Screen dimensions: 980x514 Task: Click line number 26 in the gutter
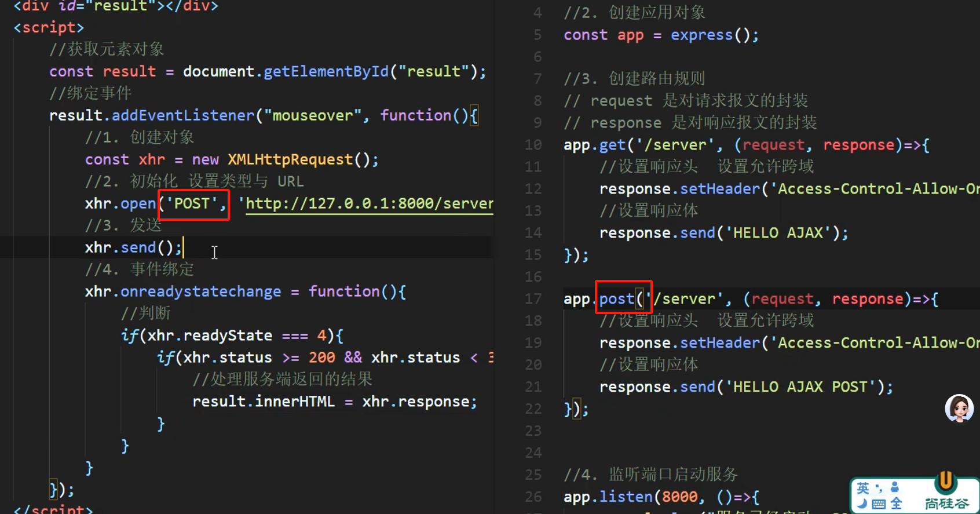pos(533,497)
